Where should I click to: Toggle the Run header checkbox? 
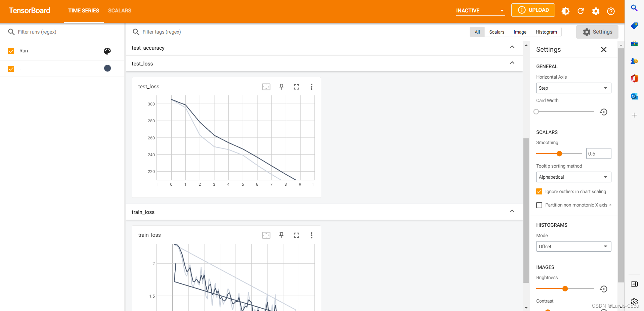click(11, 51)
